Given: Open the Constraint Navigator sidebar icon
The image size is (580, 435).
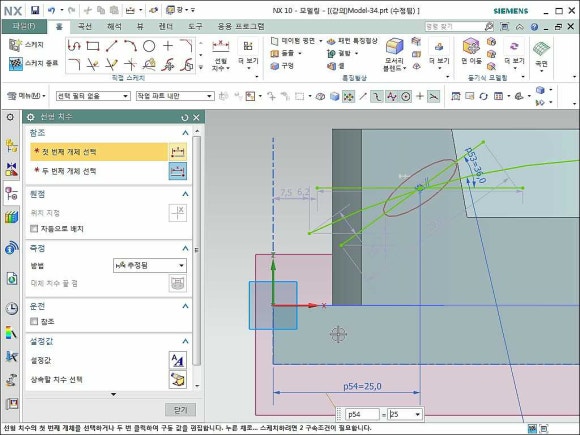Looking at the screenshot, I should click(11, 169).
